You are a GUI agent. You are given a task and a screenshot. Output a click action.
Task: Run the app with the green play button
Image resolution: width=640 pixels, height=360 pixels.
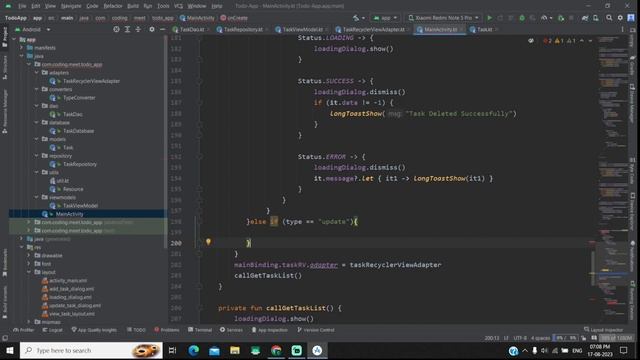(489, 18)
